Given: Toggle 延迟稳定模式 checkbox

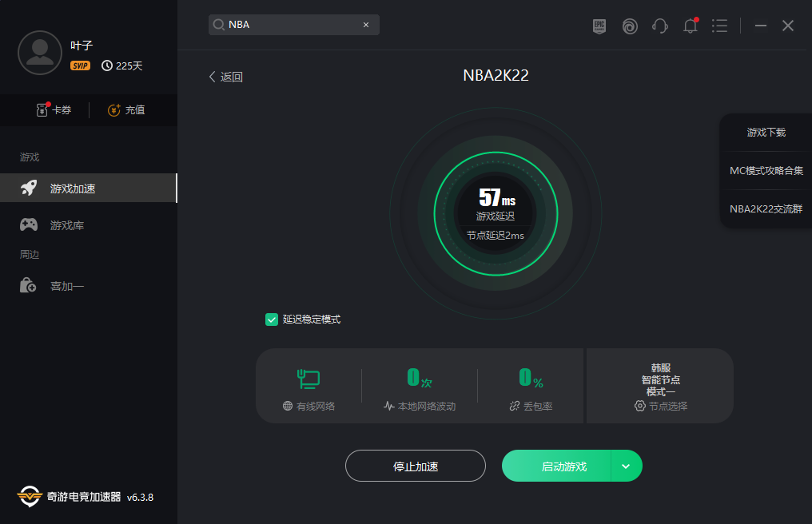Looking at the screenshot, I should point(272,320).
